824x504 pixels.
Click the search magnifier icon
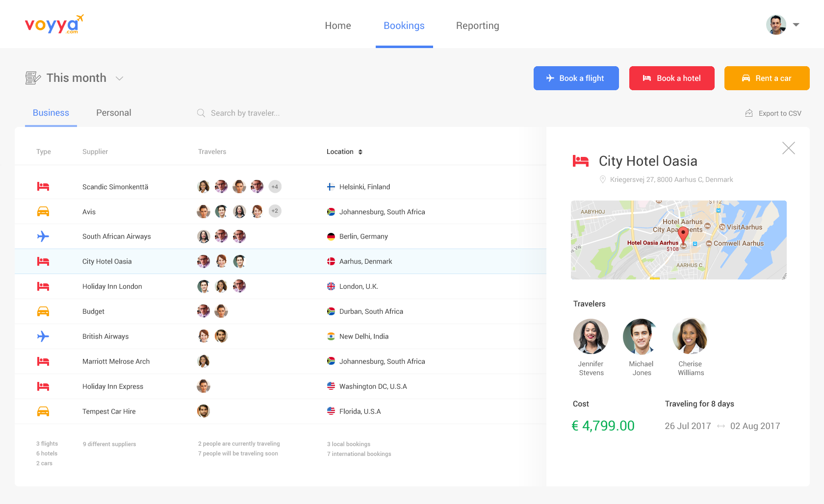coord(201,113)
